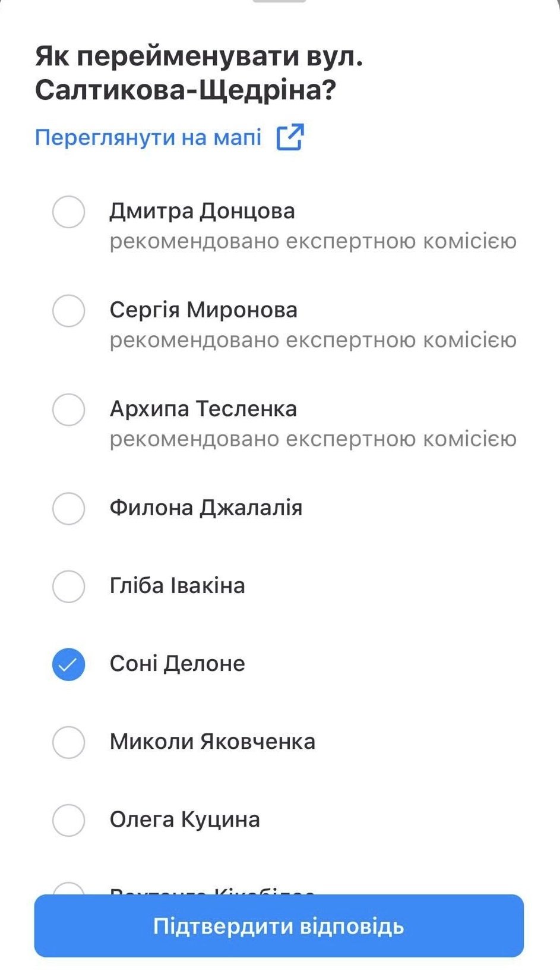Viewport: 560px width, 980px height.
Task: Choose the Олега Куцина radio button
Action: pos(68,820)
